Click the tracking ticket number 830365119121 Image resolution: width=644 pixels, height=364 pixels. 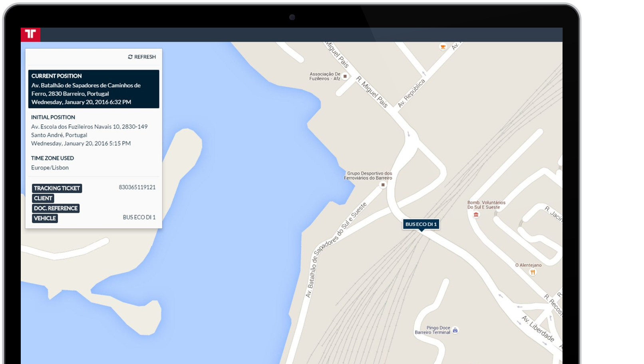(x=137, y=187)
